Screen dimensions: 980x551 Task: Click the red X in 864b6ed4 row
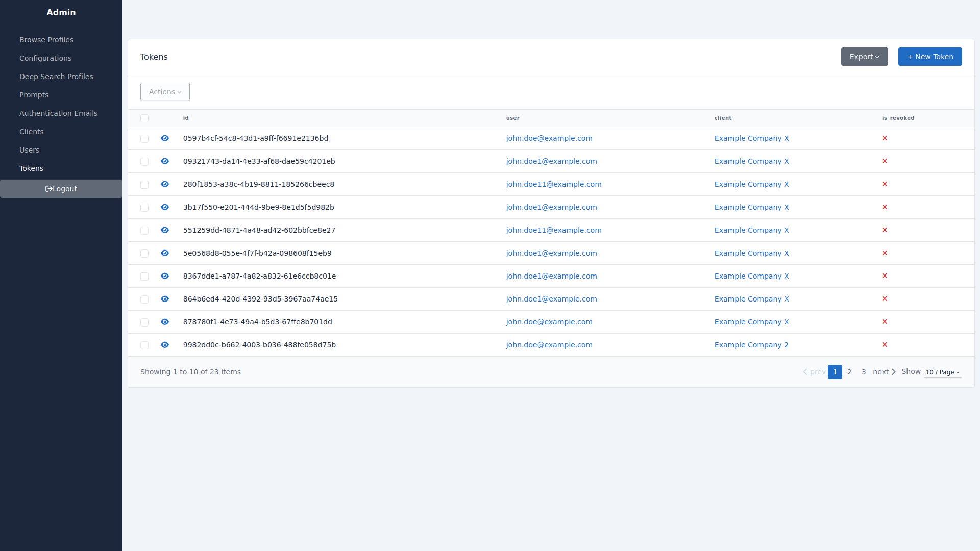pos(885,299)
